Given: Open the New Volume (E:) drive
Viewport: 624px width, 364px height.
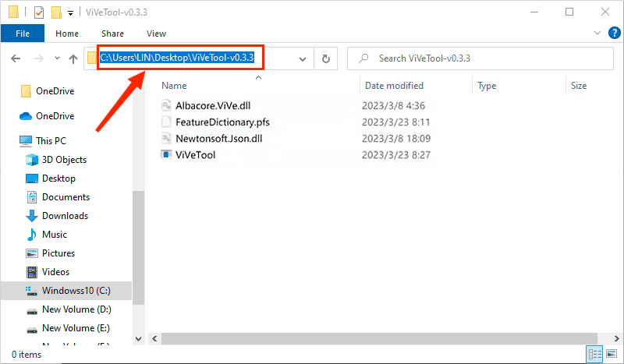Looking at the screenshot, I should [76, 328].
